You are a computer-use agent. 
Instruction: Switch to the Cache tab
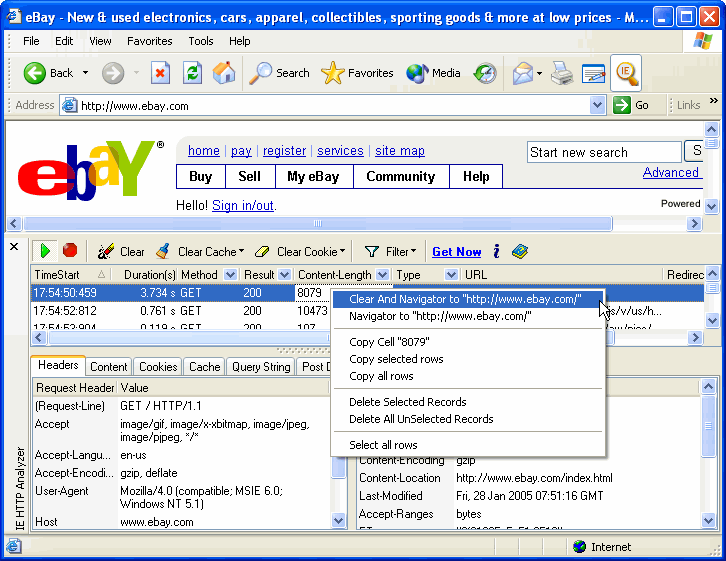(204, 367)
